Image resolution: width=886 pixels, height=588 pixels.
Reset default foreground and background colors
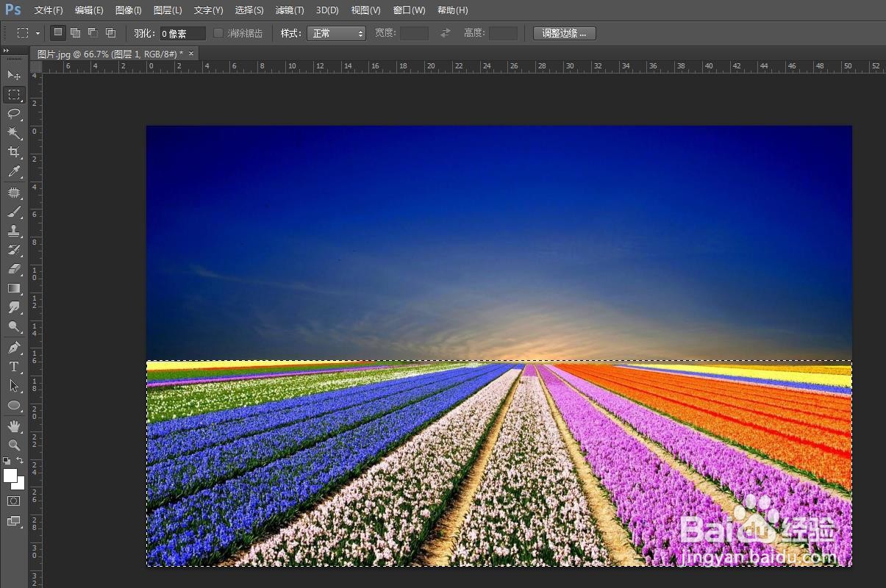coord(7,461)
